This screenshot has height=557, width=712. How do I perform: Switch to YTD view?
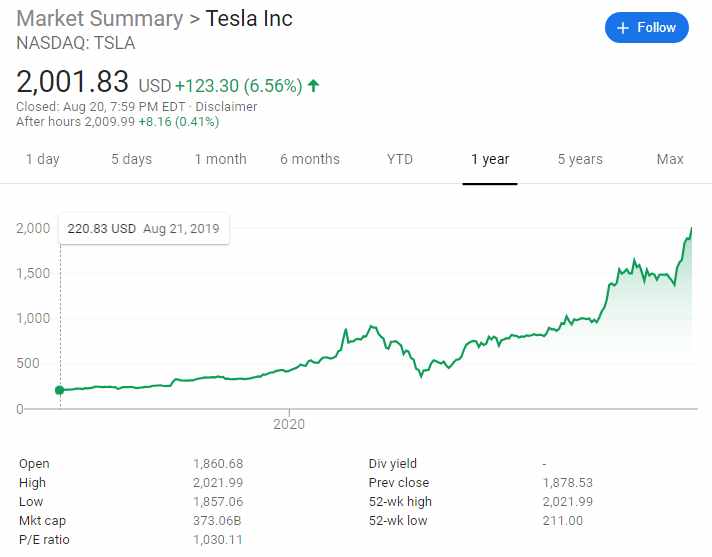(x=400, y=159)
